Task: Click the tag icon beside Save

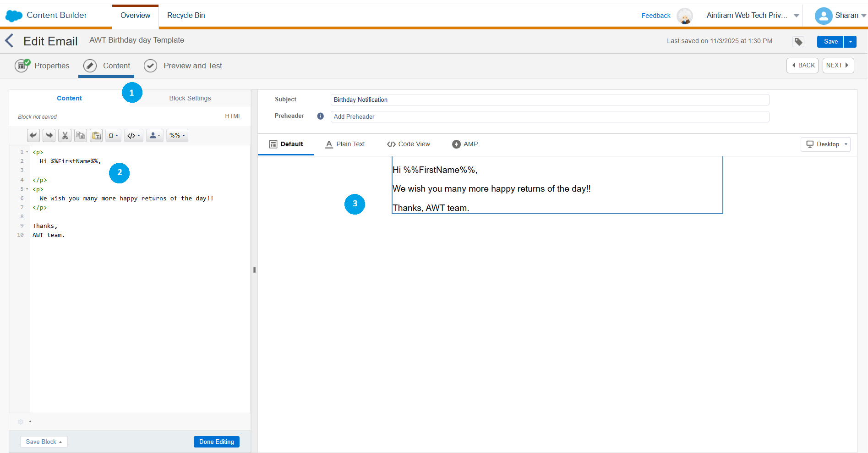Action: 798,42
